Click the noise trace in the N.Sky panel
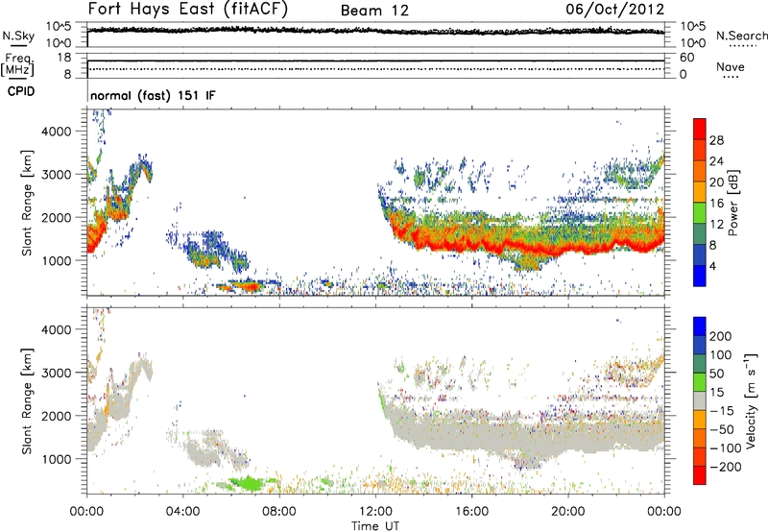768x532 pixels. 375,31
